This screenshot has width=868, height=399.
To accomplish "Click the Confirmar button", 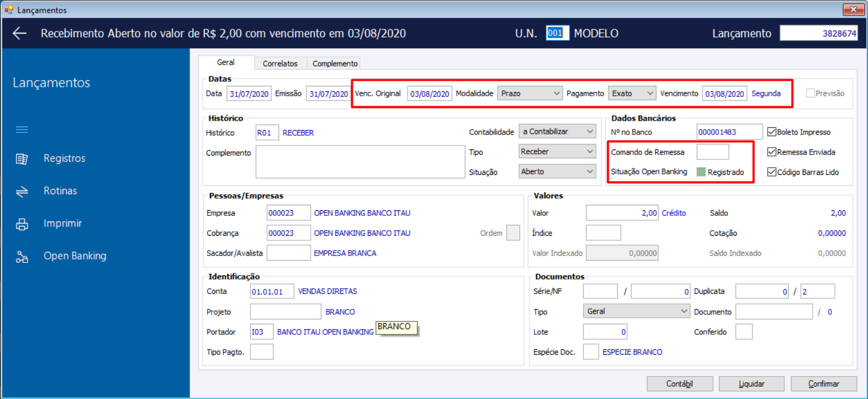I will 824,384.
